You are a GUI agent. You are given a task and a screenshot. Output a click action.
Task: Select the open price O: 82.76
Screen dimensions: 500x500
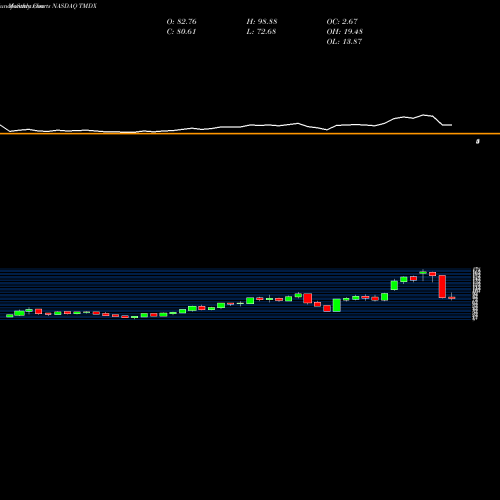(181, 21)
